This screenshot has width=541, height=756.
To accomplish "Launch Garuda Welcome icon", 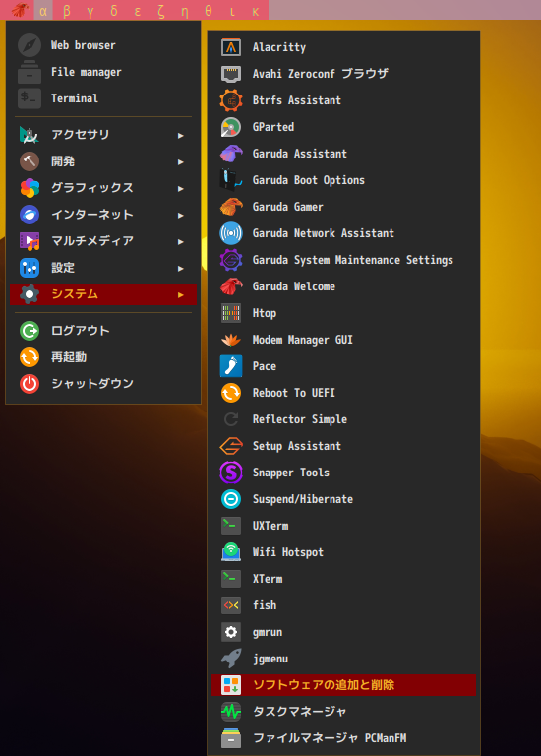I will point(231,286).
